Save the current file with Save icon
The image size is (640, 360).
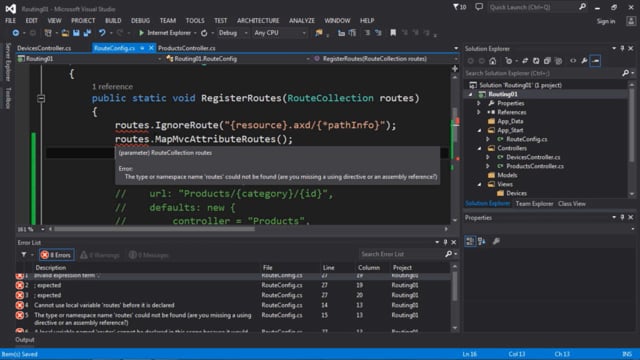[76, 33]
